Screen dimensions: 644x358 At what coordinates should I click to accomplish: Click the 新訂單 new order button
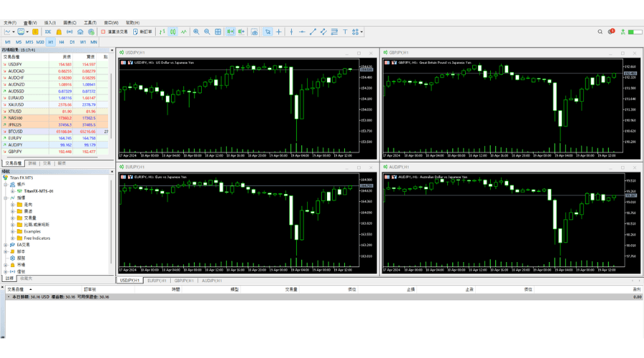pyautogui.click(x=142, y=32)
